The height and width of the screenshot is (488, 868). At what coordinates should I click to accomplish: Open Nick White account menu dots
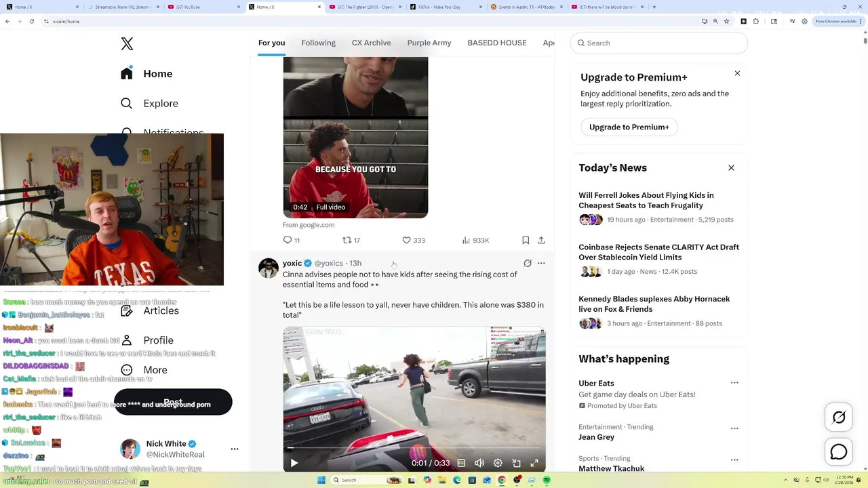pos(235,449)
